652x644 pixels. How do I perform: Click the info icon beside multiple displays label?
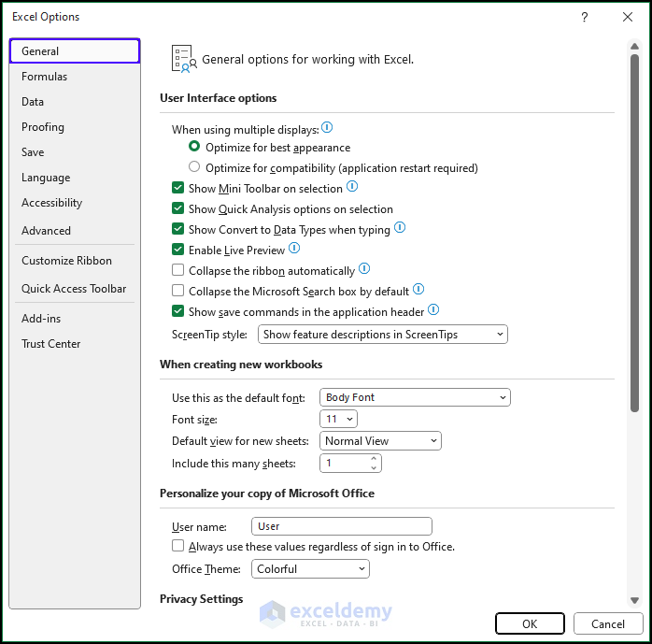pos(327,127)
